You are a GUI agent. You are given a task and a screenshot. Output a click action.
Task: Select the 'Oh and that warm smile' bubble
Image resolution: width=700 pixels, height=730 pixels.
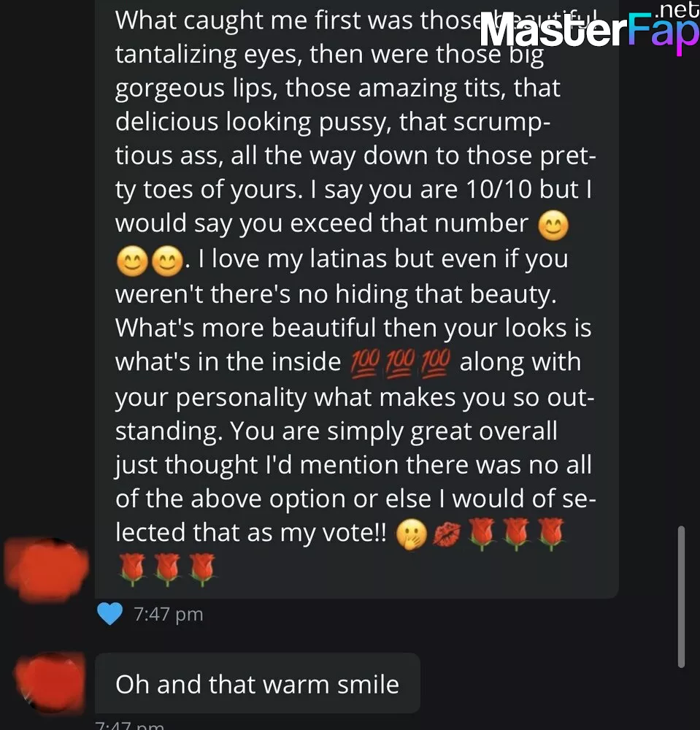258,683
